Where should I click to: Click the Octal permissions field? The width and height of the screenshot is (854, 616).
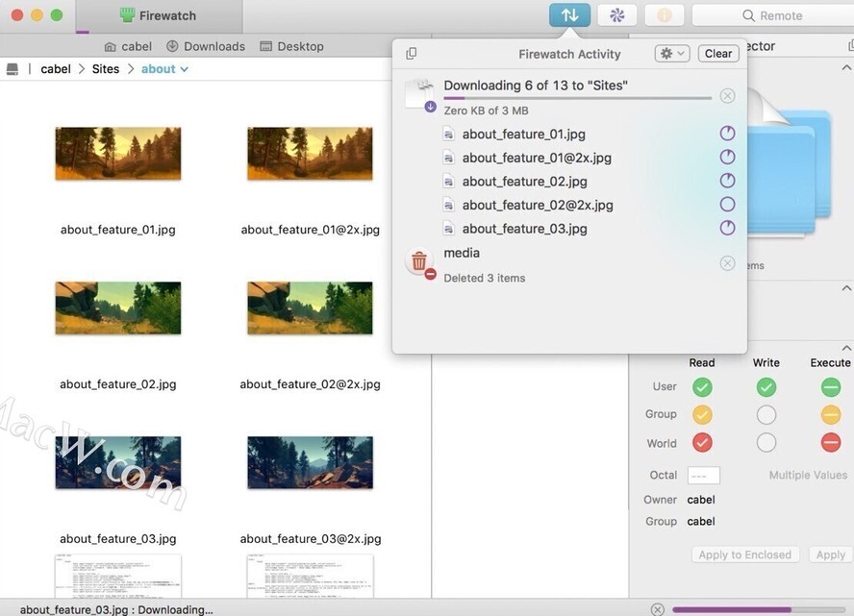point(704,475)
